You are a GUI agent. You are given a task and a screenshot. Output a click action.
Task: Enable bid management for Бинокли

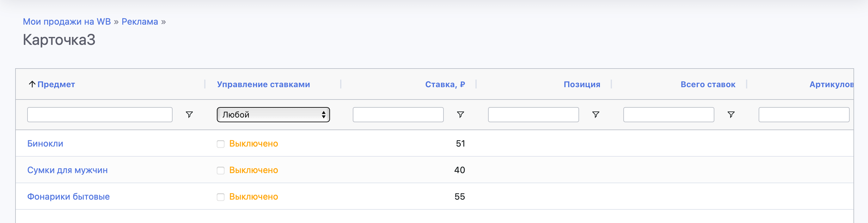(221, 144)
